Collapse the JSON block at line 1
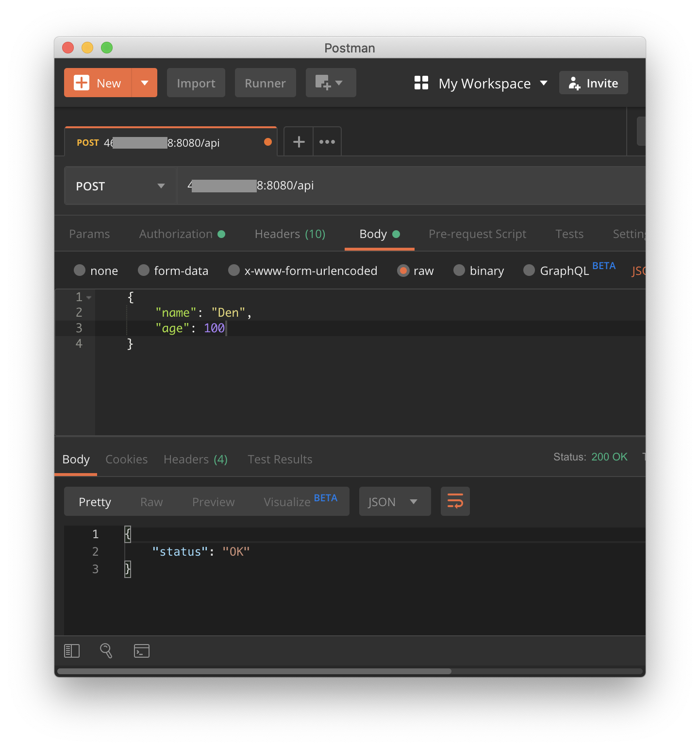This screenshot has width=700, height=749. 89,297
